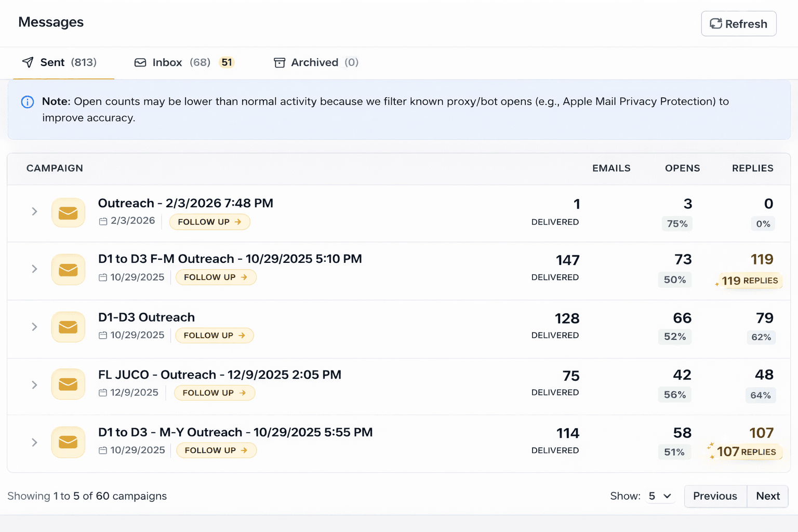
Task: Click Follow Up for D1 to D3 F-M Outreach
Action: (216, 277)
